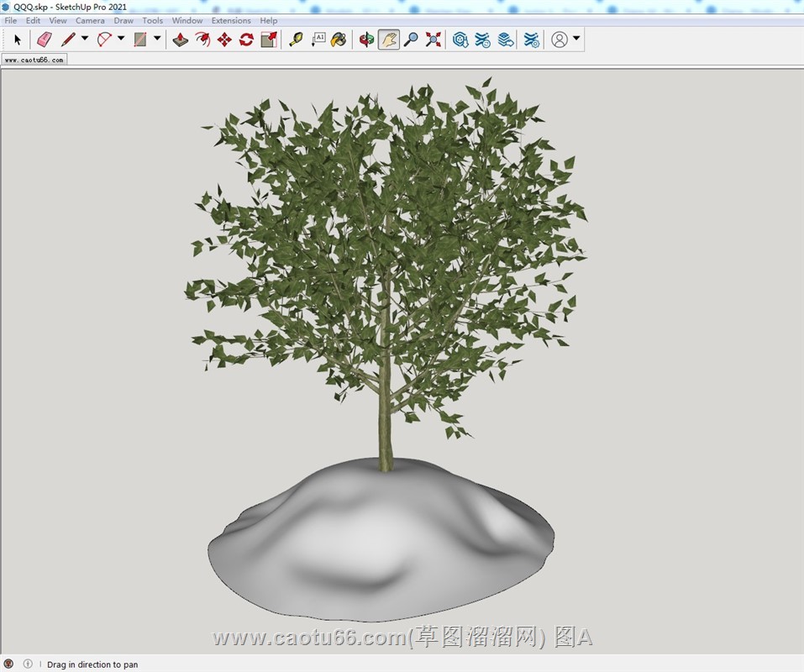The width and height of the screenshot is (804, 672).
Task: Open the Arc tool dropdown arrow
Action: 121,38
